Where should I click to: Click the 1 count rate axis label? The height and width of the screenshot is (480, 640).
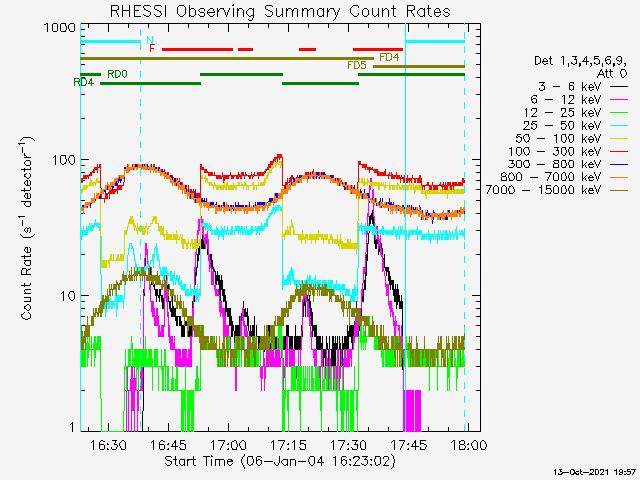[73, 427]
